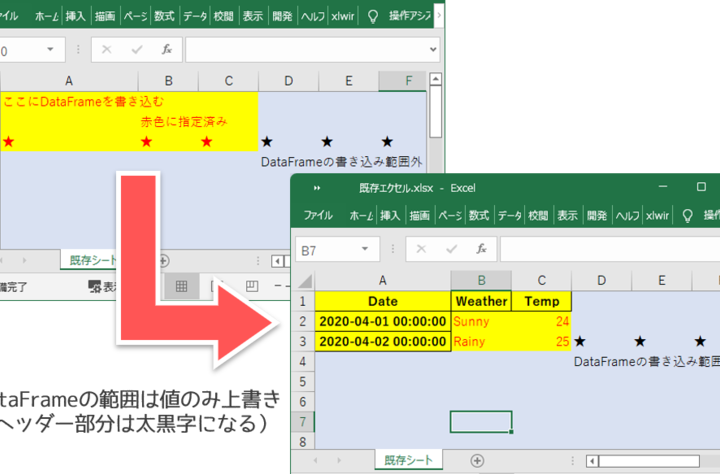720x474 pixels.
Task: Add a new sheet with the plus icon in front window
Action: coord(476,460)
